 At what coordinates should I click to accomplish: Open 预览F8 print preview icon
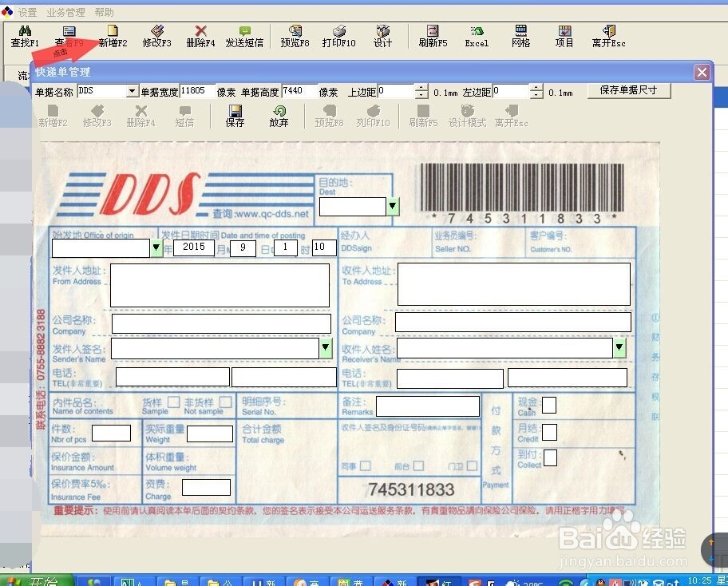tap(295, 31)
